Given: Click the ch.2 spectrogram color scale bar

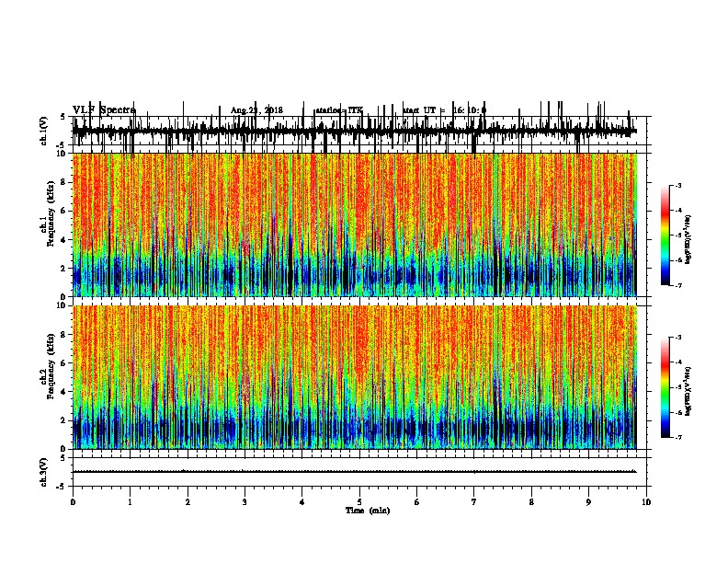Looking at the screenshot, I should (665, 387).
